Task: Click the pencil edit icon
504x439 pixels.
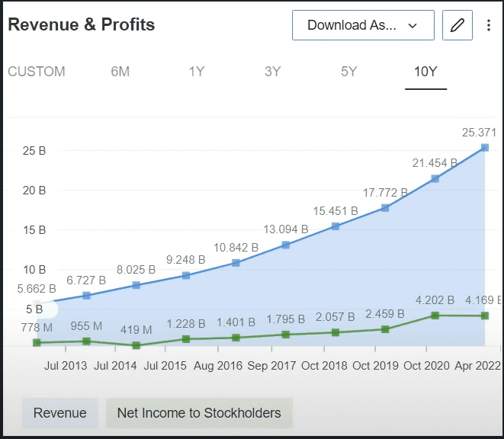Action: click(457, 25)
